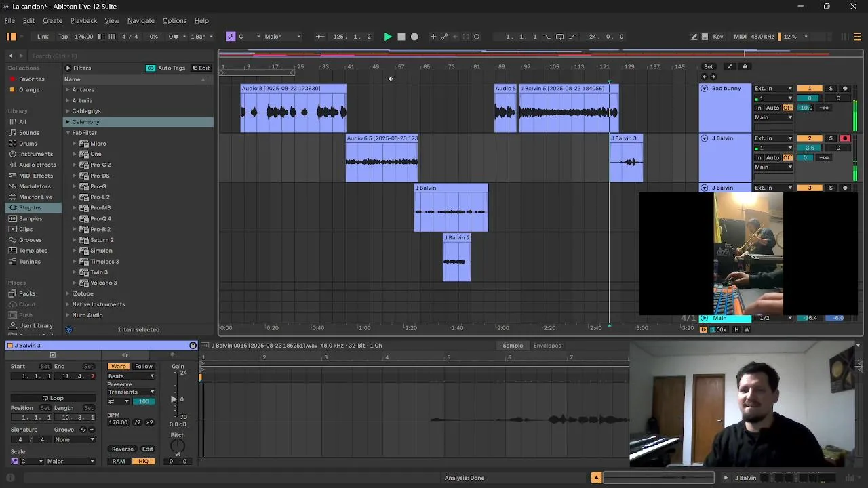Open Bad bunny Ext. In input dropdown
The image size is (868, 488).
(x=774, y=89)
